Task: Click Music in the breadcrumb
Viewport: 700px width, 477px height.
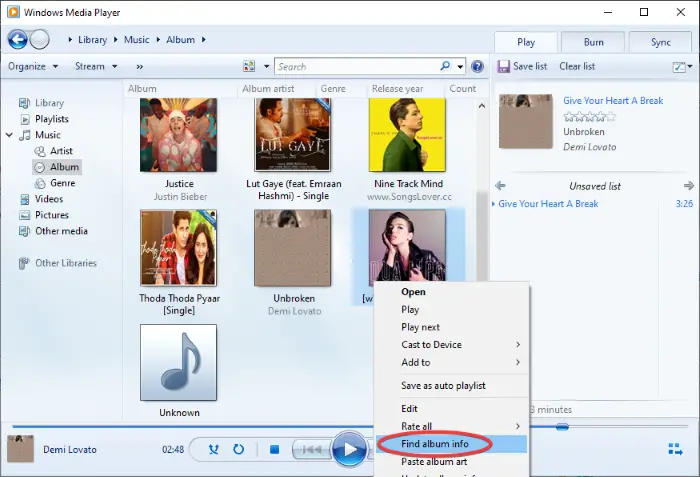Action: (137, 40)
